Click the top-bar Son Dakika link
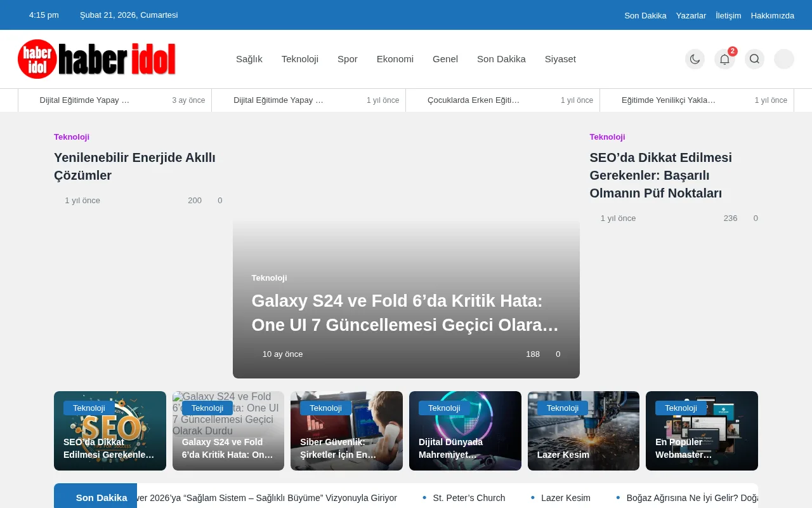This screenshot has width=812, height=508. point(645,15)
